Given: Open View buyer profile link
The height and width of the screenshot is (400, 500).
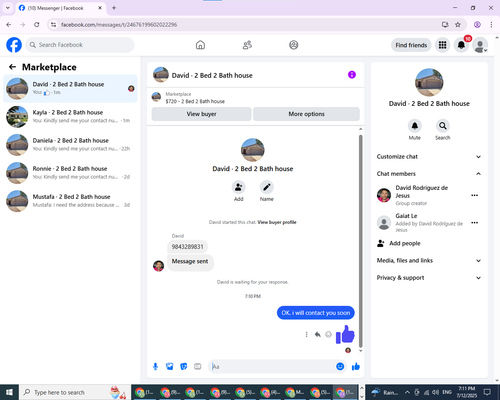Looking at the screenshot, I should click(277, 222).
